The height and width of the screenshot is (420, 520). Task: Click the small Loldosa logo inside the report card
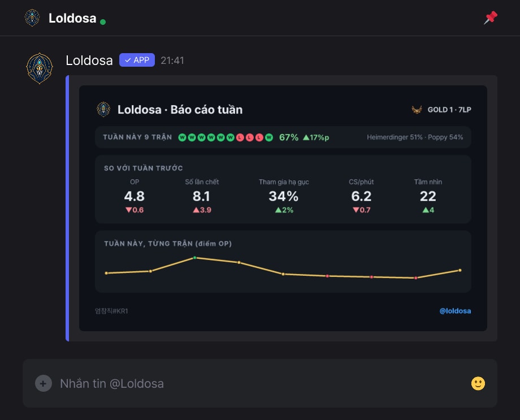[x=103, y=110]
